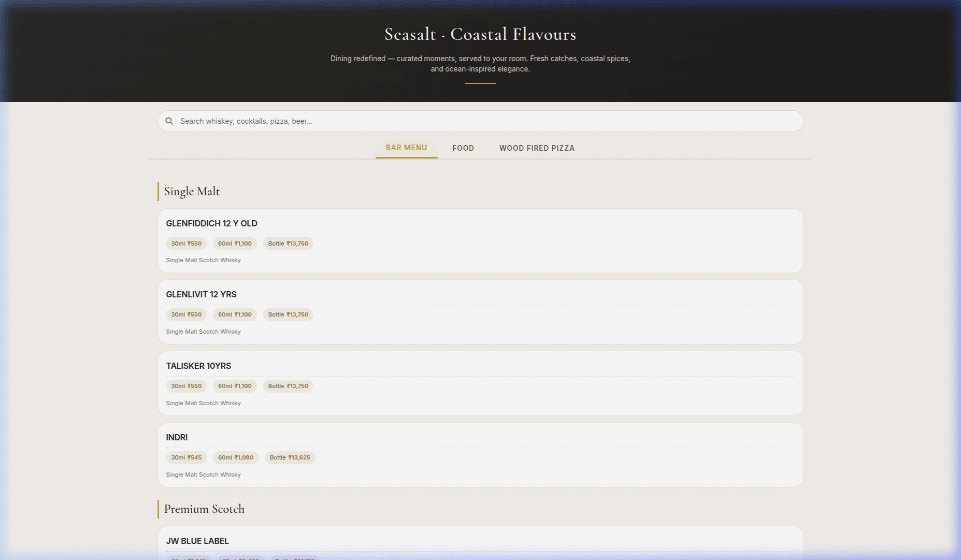The image size is (961, 560).
Task: Select the Glenfiddich 12 Y Old title
Action: [x=211, y=223]
